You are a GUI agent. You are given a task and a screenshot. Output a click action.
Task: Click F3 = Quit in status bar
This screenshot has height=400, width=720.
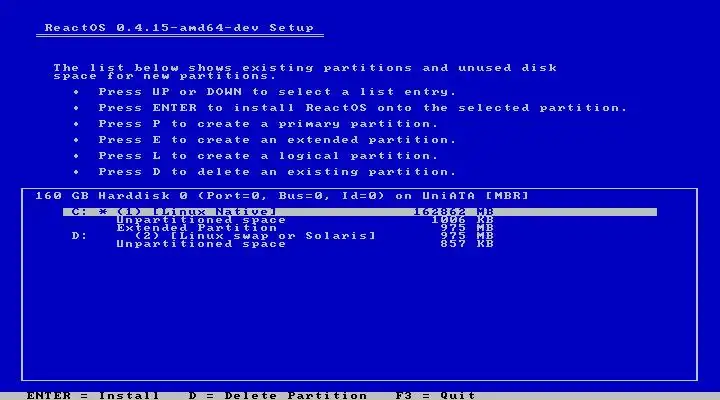click(x=435, y=395)
